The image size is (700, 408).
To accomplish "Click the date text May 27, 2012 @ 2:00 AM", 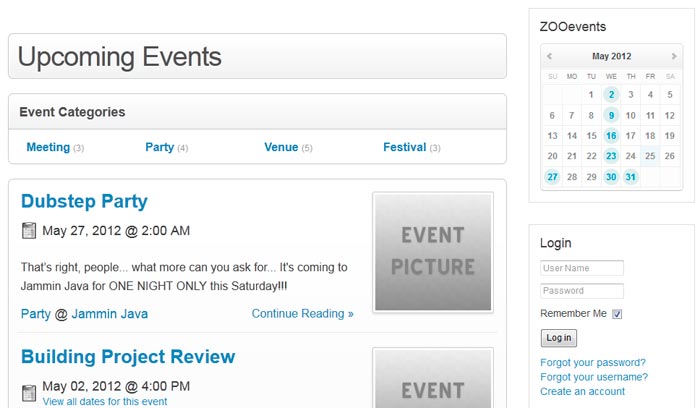I will (116, 231).
